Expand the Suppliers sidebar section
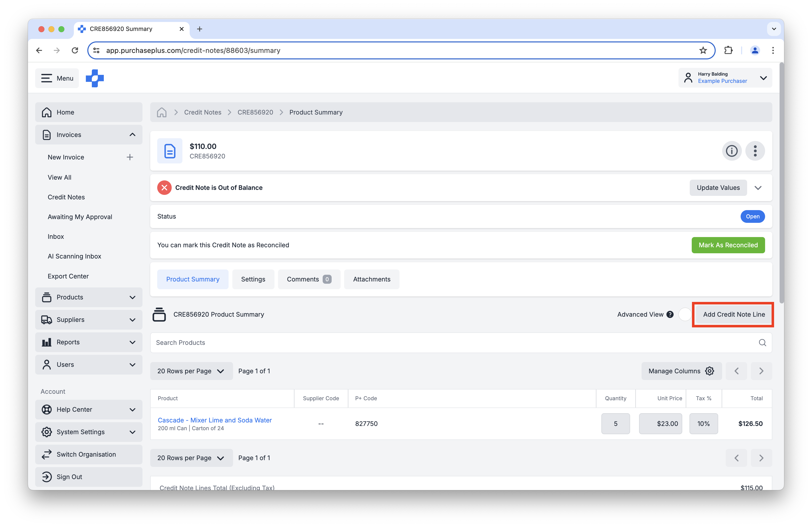 pos(89,320)
